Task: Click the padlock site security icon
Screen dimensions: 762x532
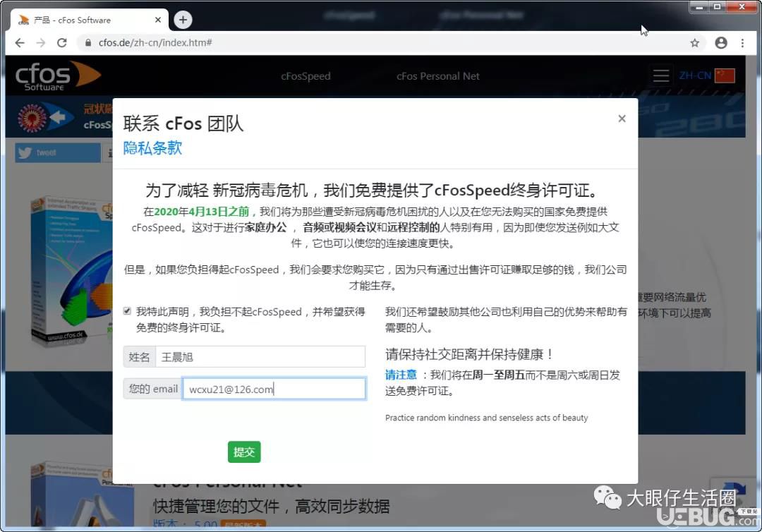Action: click(x=88, y=43)
